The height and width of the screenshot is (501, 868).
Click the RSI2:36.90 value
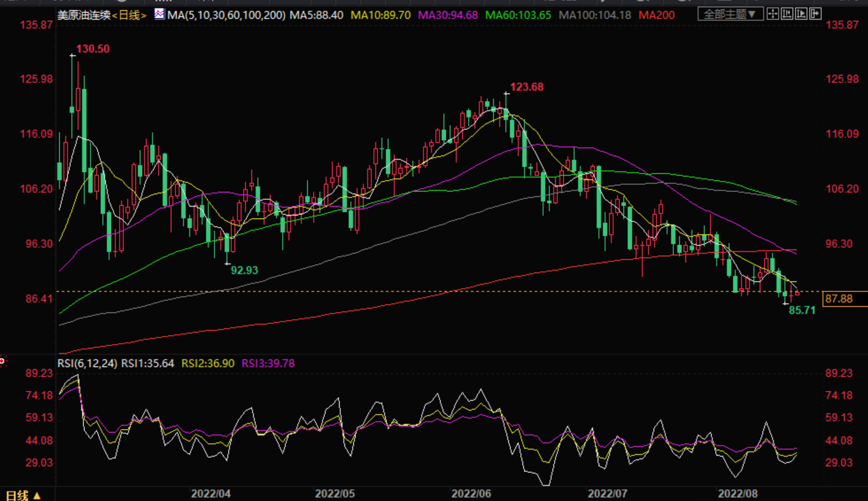(x=208, y=363)
